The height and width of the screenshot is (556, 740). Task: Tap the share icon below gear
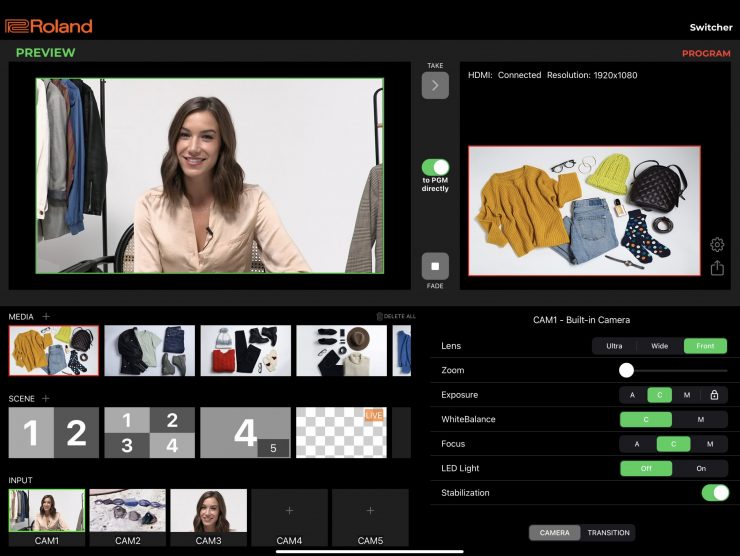pos(717,268)
